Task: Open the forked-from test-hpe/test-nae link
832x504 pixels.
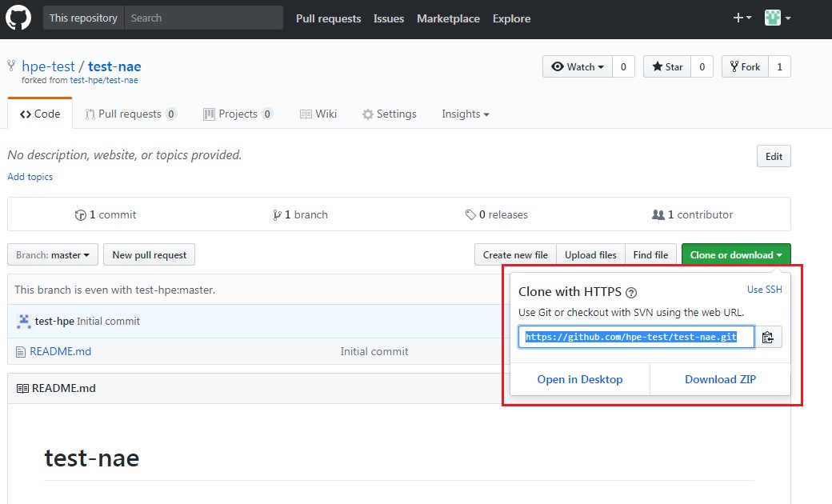Action: pos(104,80)
